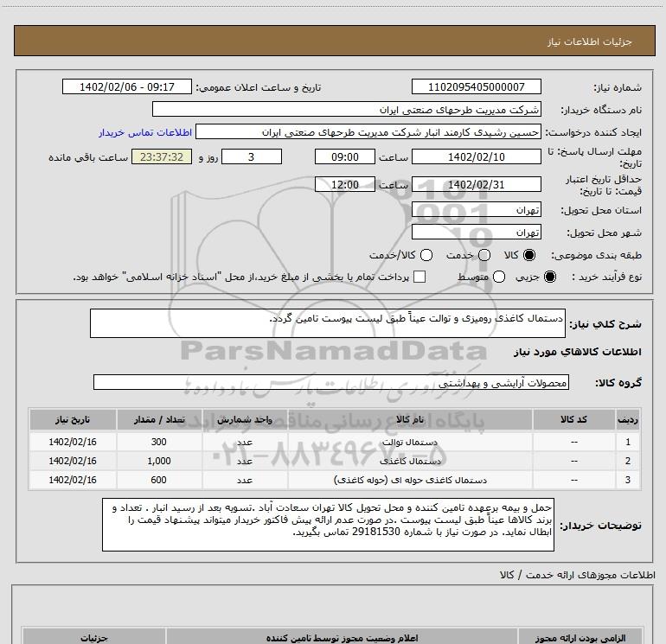Viewport: 666px width, 644px height.
Task: Select the جزیی purchase type radio
Action: coord(550,277)
